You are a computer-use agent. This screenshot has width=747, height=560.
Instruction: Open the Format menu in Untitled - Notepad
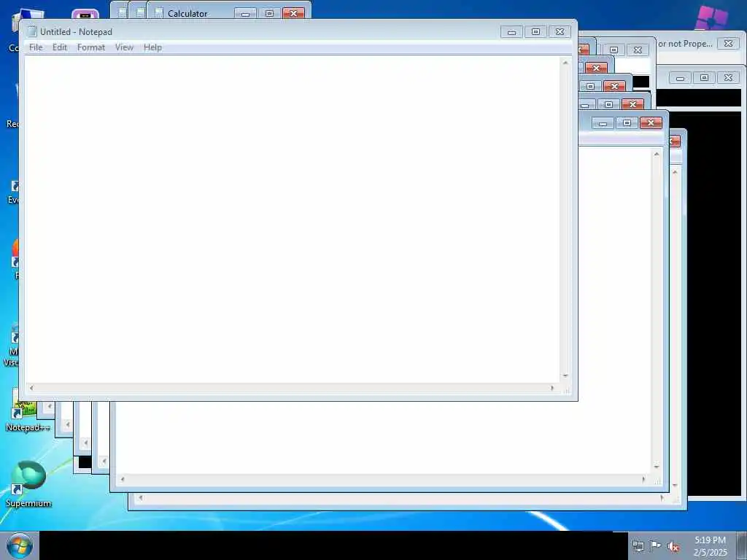click(x=91, y=47)
